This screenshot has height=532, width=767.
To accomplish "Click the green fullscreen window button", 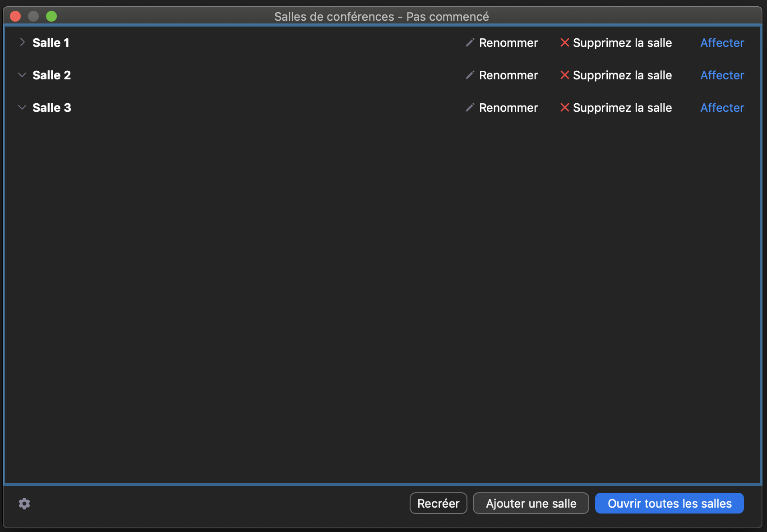I will (51, 17).
